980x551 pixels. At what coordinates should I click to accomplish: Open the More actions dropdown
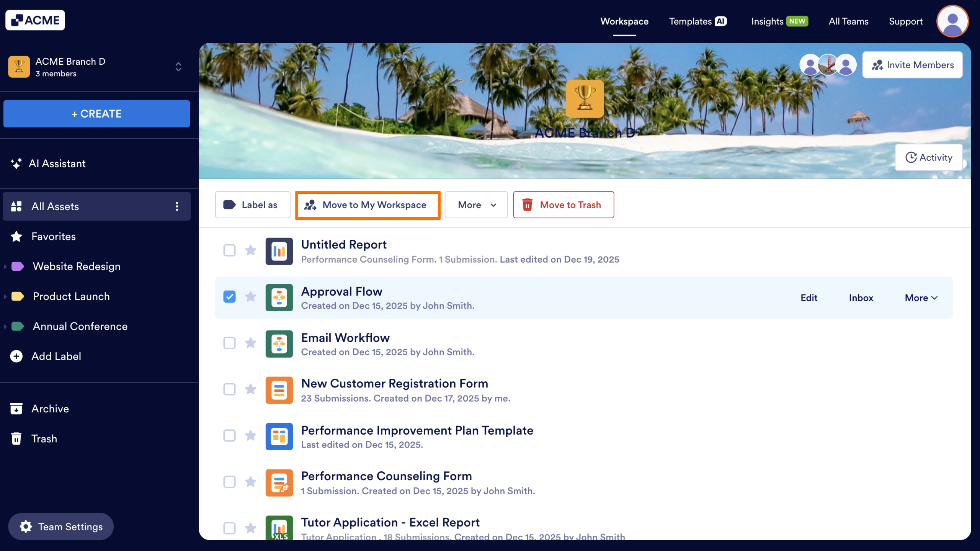tap(476, 205)
